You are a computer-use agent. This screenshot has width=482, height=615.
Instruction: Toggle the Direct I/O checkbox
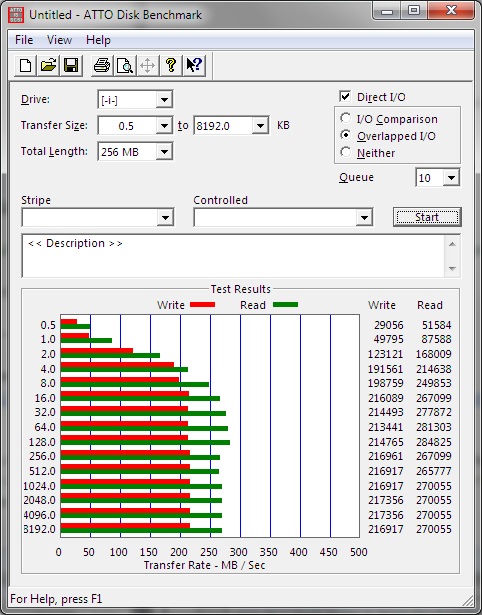click(345, 96)
